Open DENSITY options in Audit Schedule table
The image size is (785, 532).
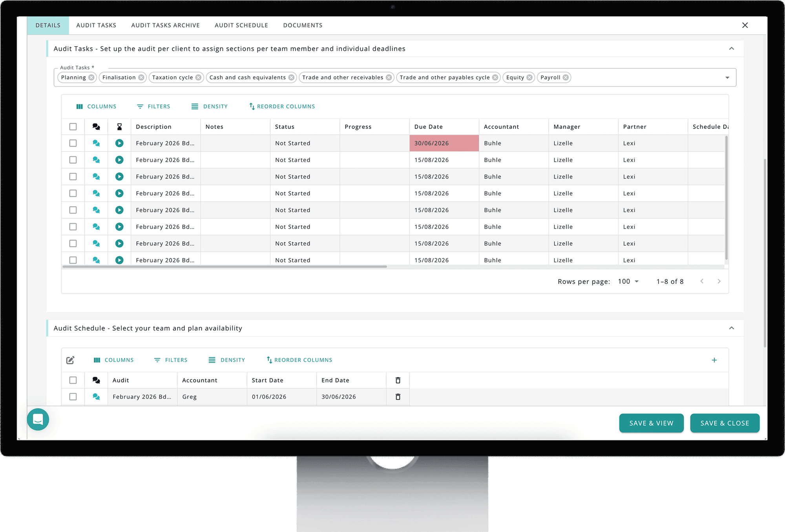227,360
